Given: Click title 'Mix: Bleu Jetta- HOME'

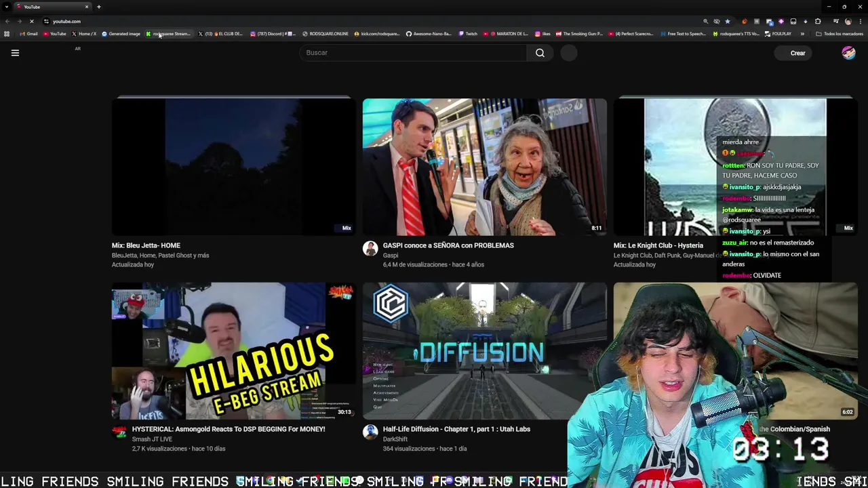Looking at the screenshot, I should [x=146, y=245].
